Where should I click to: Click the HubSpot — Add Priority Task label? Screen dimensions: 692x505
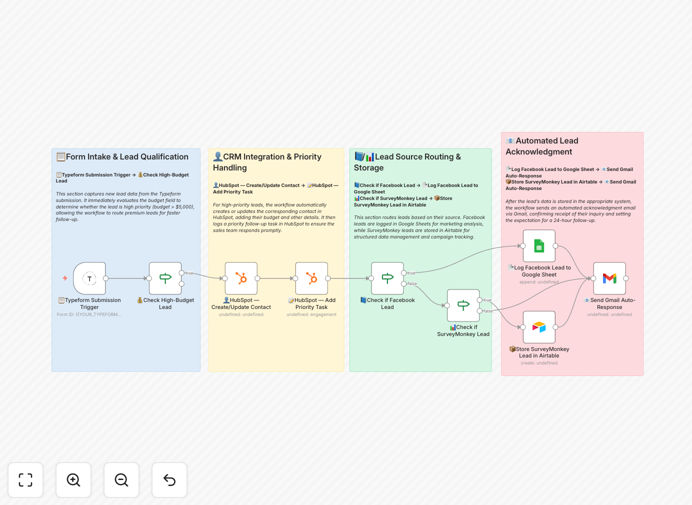(312, 303)
